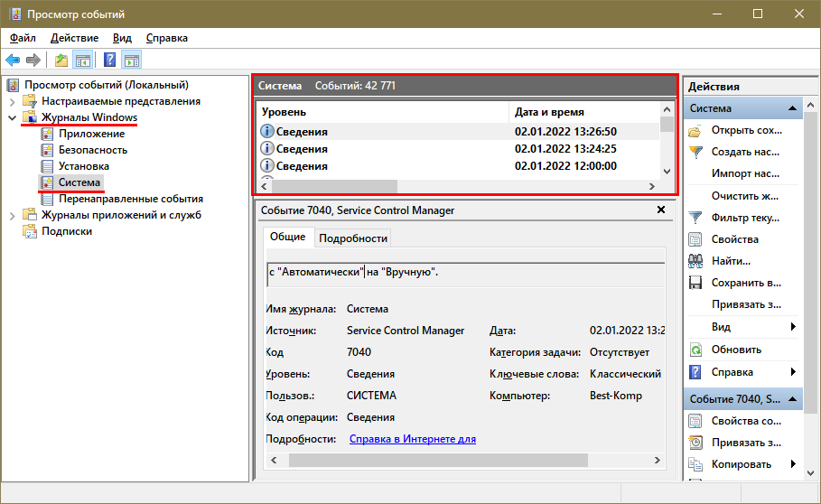Expand Журналы приложений и служб node
The height and width of the screenshot is (504, 821).
pyautogui.click(x=13, y=215)
